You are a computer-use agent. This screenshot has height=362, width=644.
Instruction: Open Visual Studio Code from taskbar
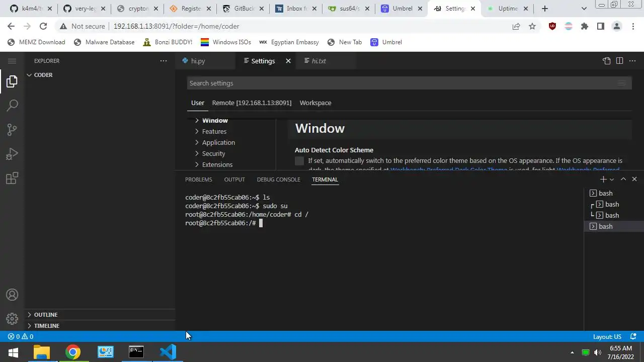[x=168, y=352]
